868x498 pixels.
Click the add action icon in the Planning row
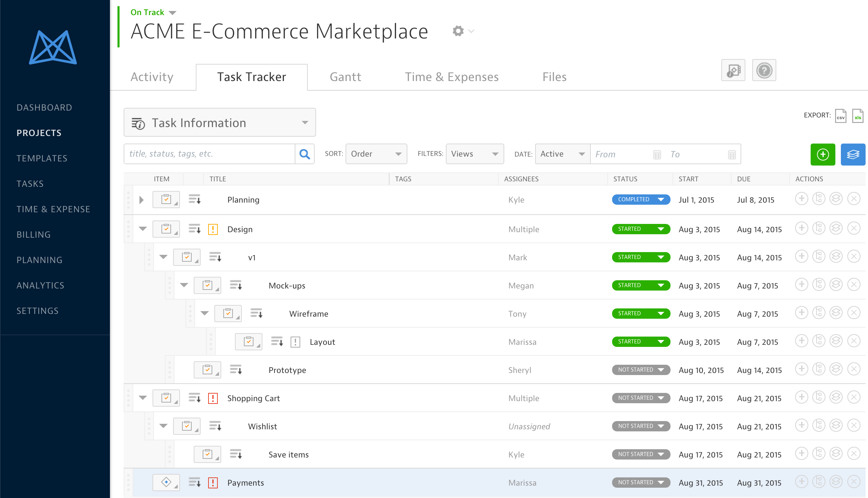(801, 199)
